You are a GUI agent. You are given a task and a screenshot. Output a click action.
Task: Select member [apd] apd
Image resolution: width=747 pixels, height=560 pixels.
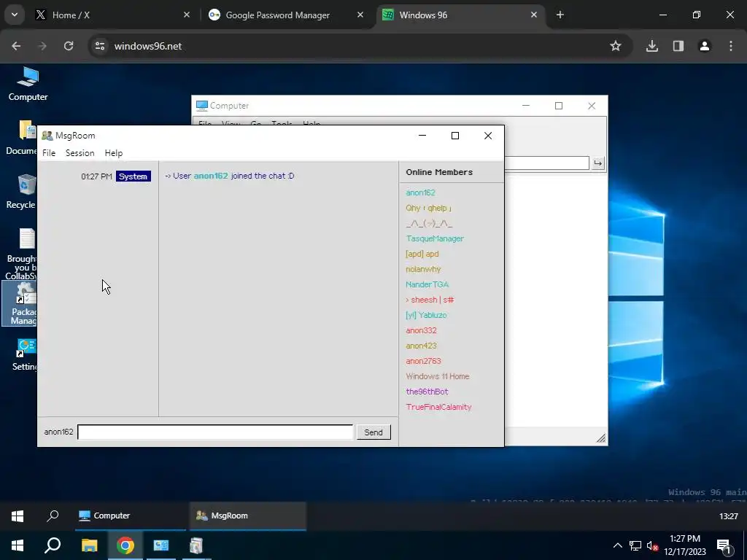422,254
